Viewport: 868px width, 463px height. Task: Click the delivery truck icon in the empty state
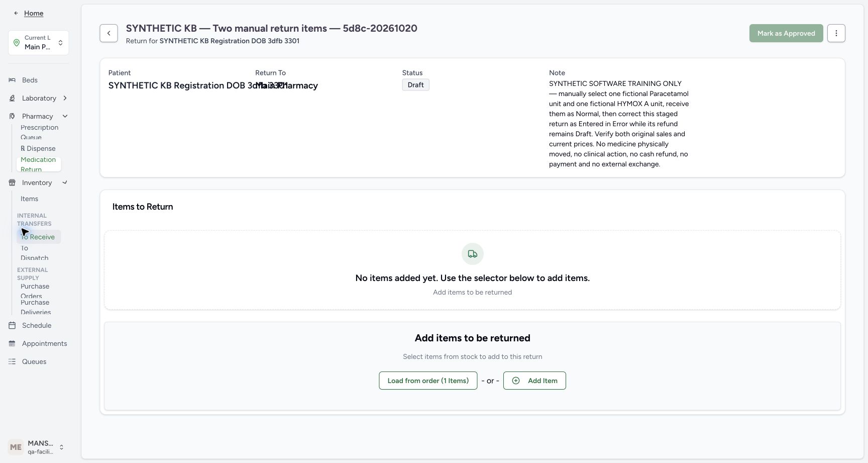[x=473, y=254]
